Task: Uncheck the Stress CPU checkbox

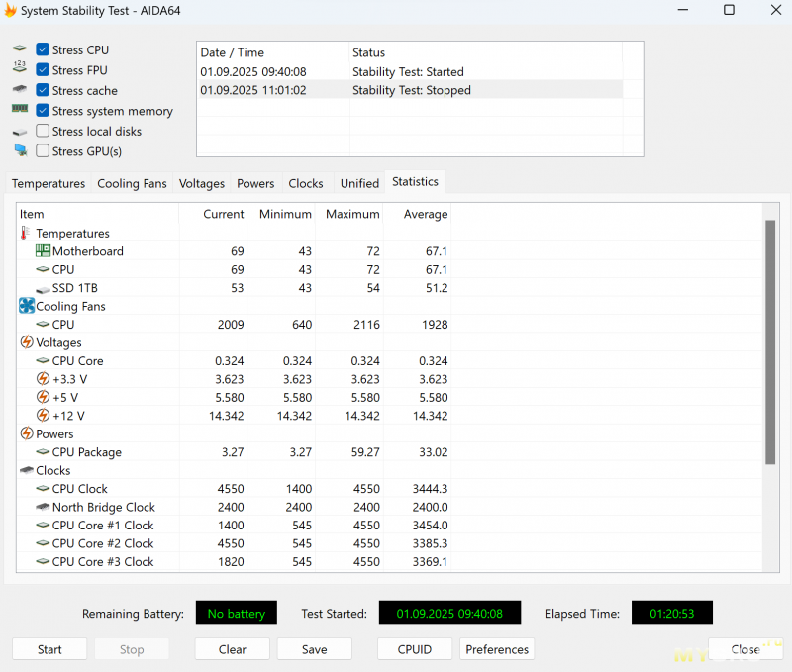Action: coord(43,49)
